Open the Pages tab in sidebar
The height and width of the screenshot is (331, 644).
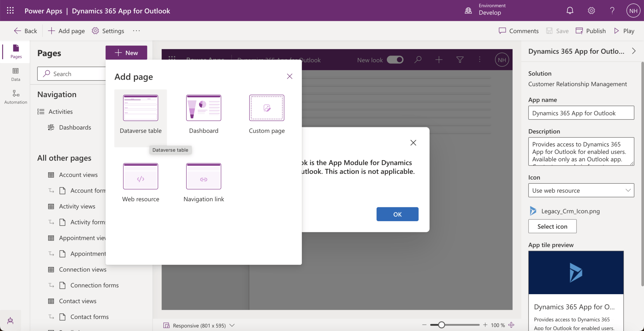(x=16, y=51)
